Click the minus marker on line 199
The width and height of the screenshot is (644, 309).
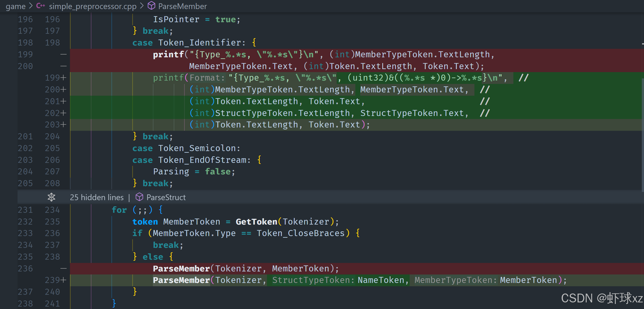coord(63,54)
